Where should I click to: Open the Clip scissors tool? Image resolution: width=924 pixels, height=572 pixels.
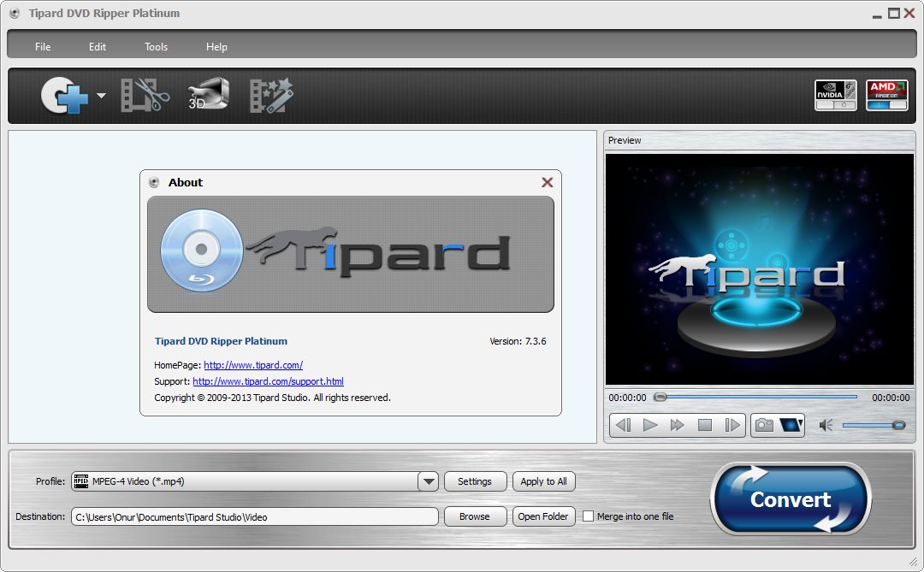(145, 96)
